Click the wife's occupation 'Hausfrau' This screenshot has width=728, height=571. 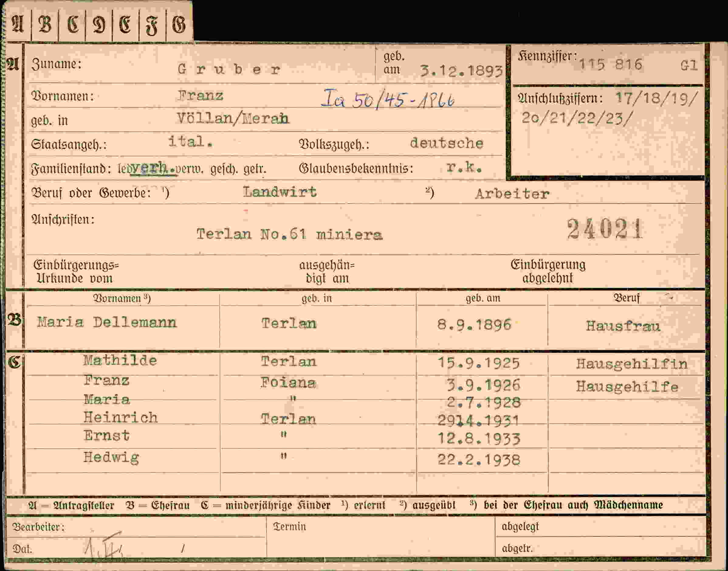click(x=623, y=326)
